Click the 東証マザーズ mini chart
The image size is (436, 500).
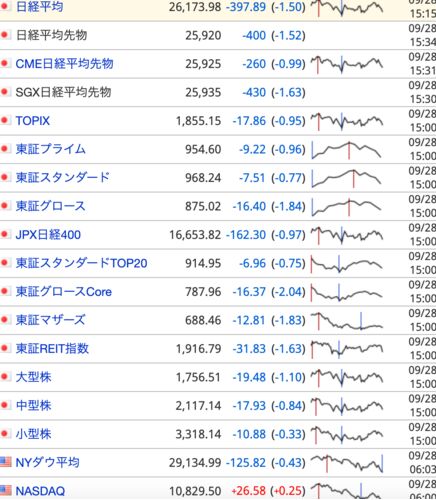[x=347, y=321]
